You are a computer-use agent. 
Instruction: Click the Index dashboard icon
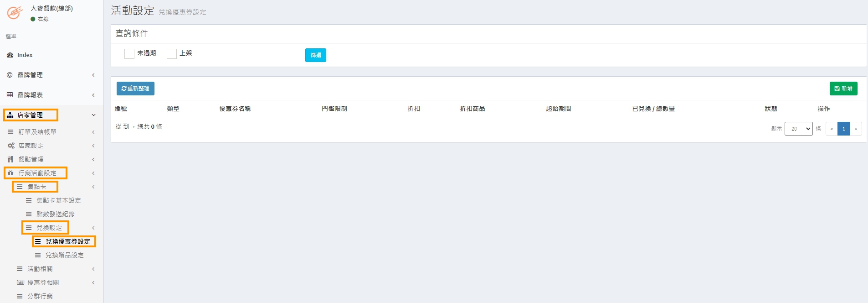tap(10, 55)
